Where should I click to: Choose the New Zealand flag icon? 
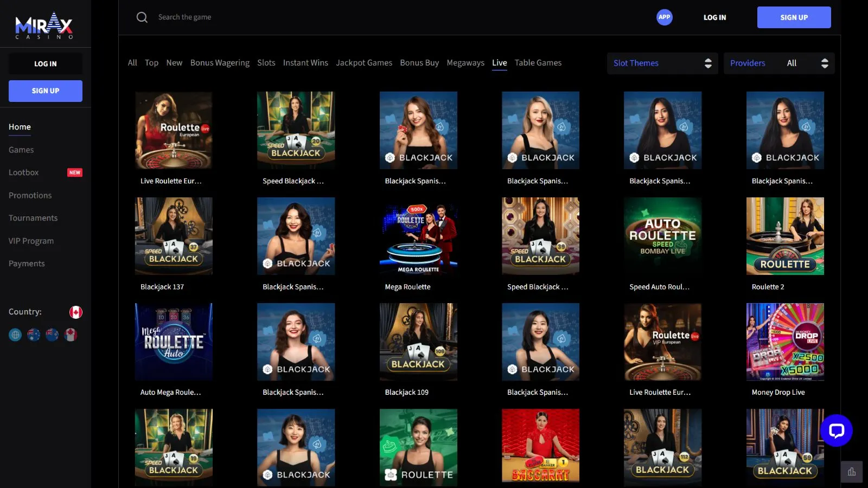coord(52,335)
